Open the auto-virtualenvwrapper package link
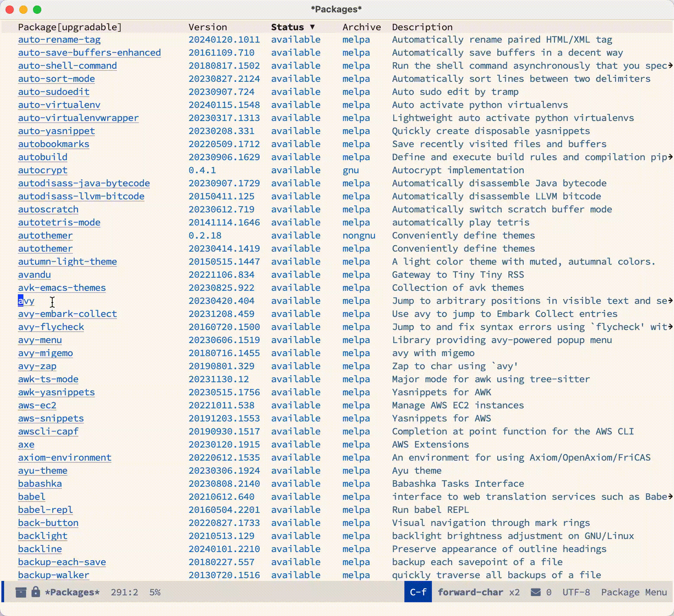674x616 pixels. [x=78, y=118]
